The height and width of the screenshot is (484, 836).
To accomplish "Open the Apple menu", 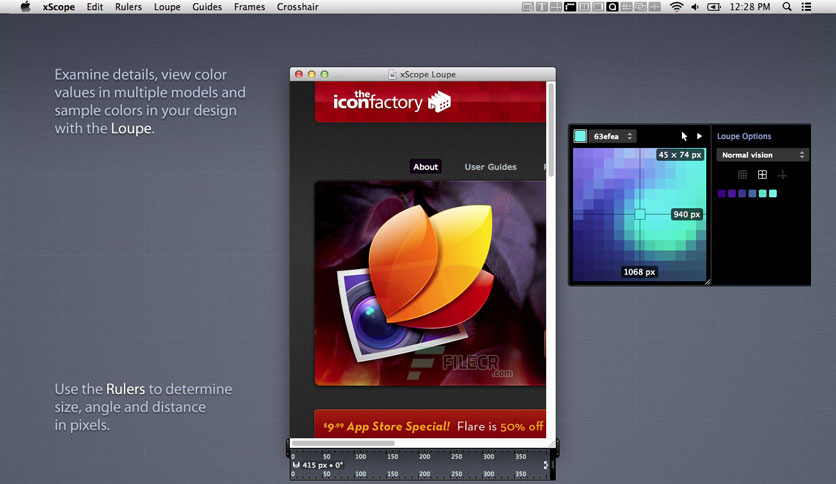I will point(25,6).
